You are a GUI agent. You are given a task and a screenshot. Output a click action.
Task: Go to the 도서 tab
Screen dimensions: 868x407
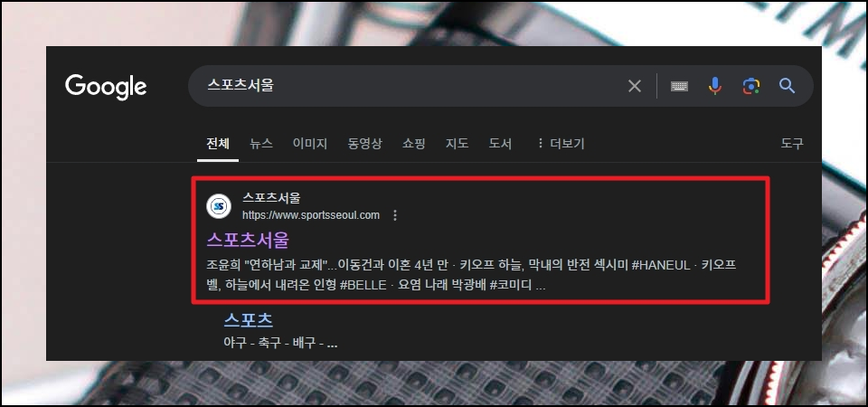500,144
